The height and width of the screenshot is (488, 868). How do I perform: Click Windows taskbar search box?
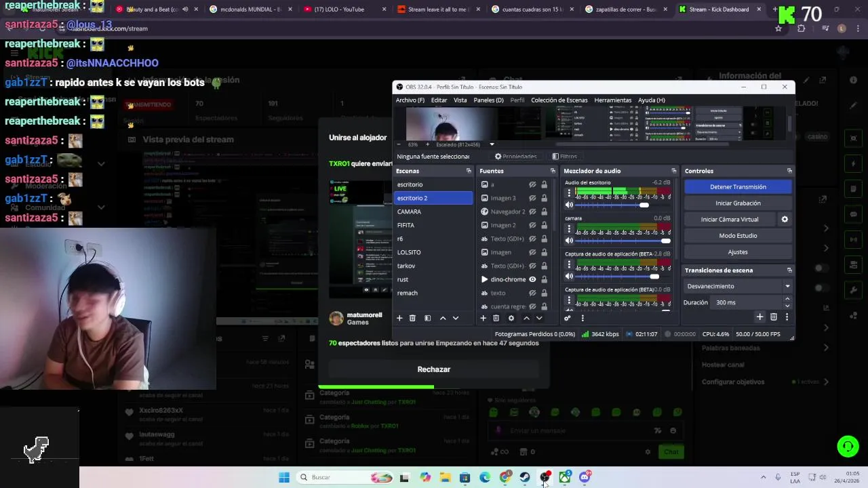(x=344, y=477)
